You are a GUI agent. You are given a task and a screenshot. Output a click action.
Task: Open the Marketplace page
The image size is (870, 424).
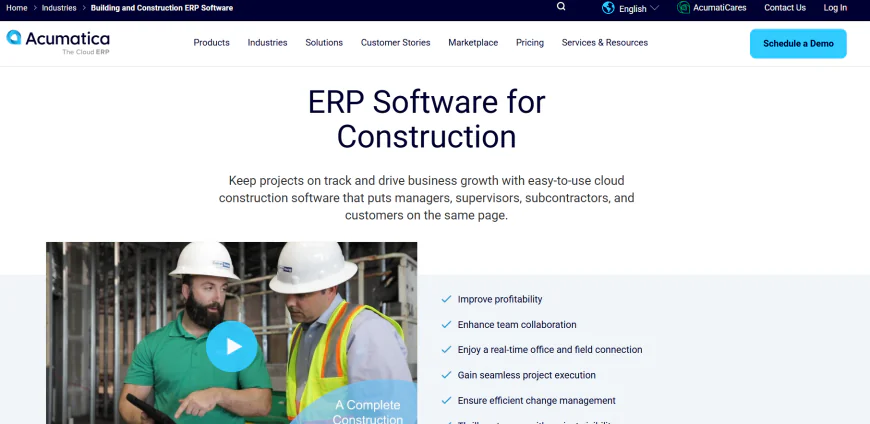click(x=473, y=43)
